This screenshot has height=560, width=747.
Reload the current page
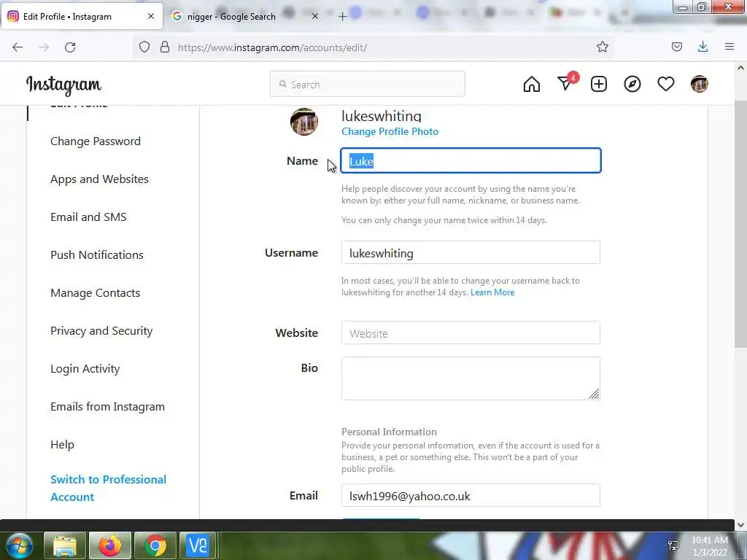point(70,47)
